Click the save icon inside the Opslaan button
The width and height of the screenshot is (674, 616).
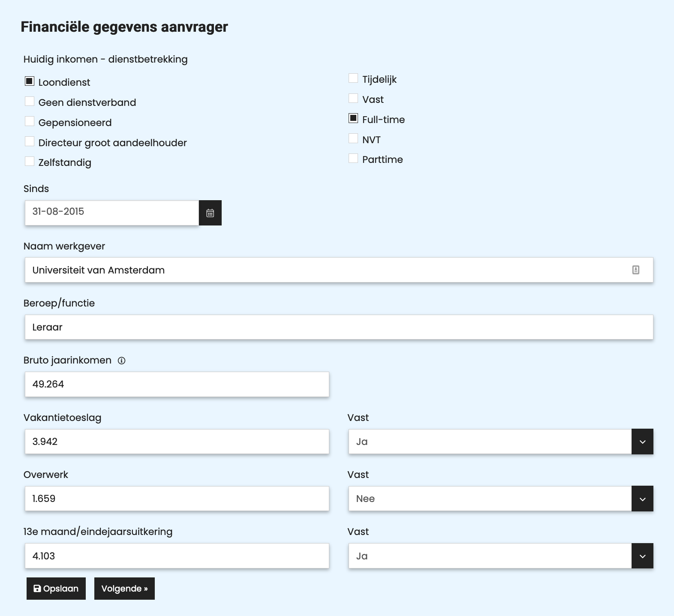pyautogui.click(x=38, y=589)
